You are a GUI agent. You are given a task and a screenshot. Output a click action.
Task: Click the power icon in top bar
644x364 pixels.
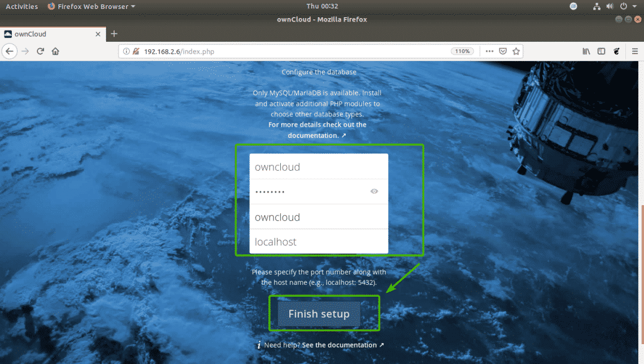(624, 6)
